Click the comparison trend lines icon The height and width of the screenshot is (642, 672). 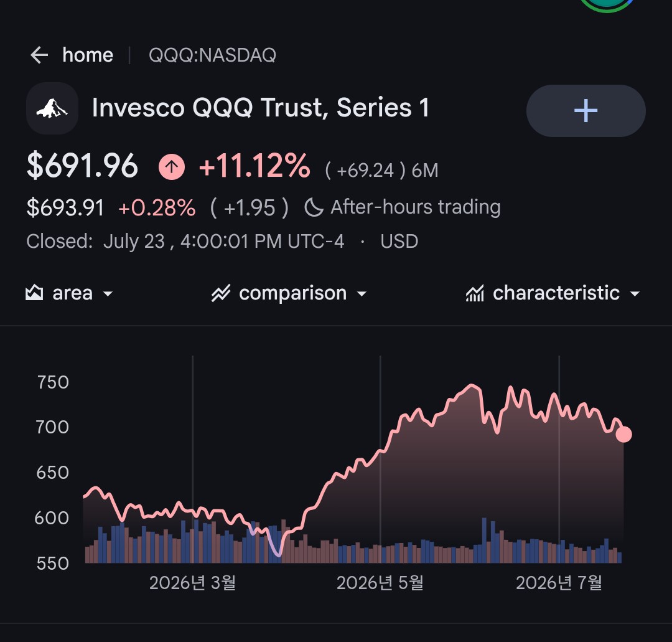click(x=221, y=293)
